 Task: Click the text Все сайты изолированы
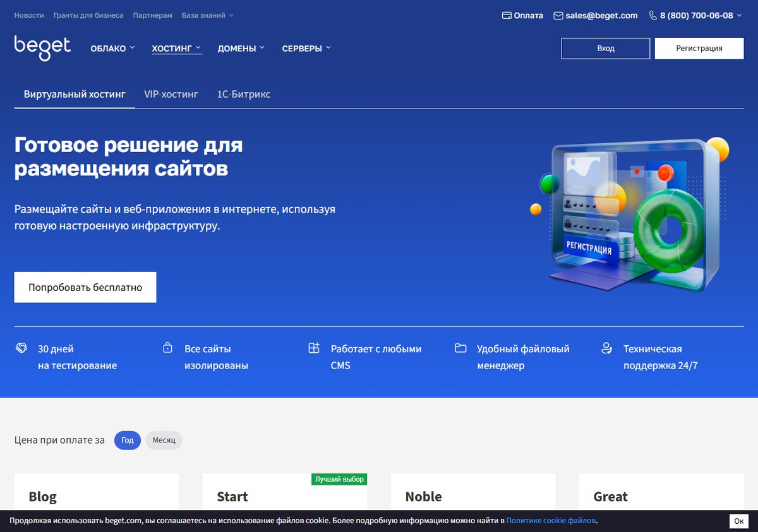tap(216, 357)
